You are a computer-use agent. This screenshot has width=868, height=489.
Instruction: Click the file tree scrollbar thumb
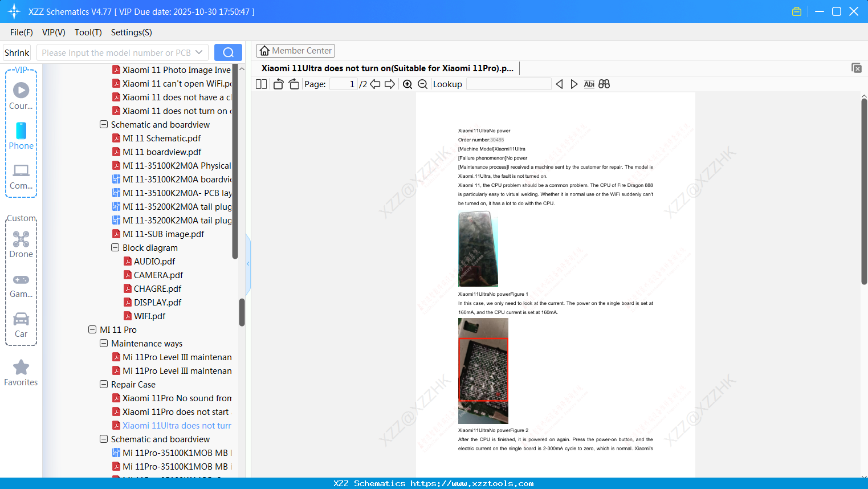point(242,312)
